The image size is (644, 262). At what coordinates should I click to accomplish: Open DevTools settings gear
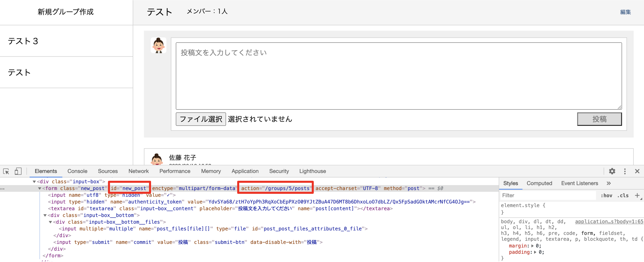[612, 171]
